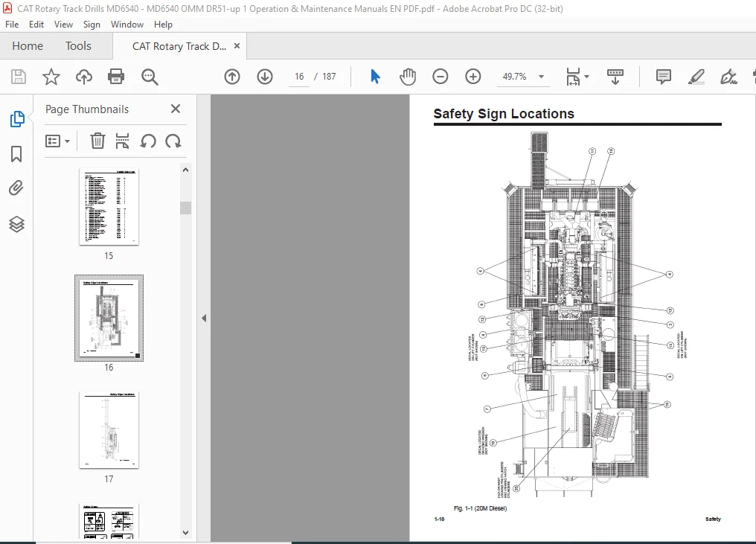Zoom in with the plus icon
Image resolution: width=756 pixels, height=544 pixels.
coord(473,77)
